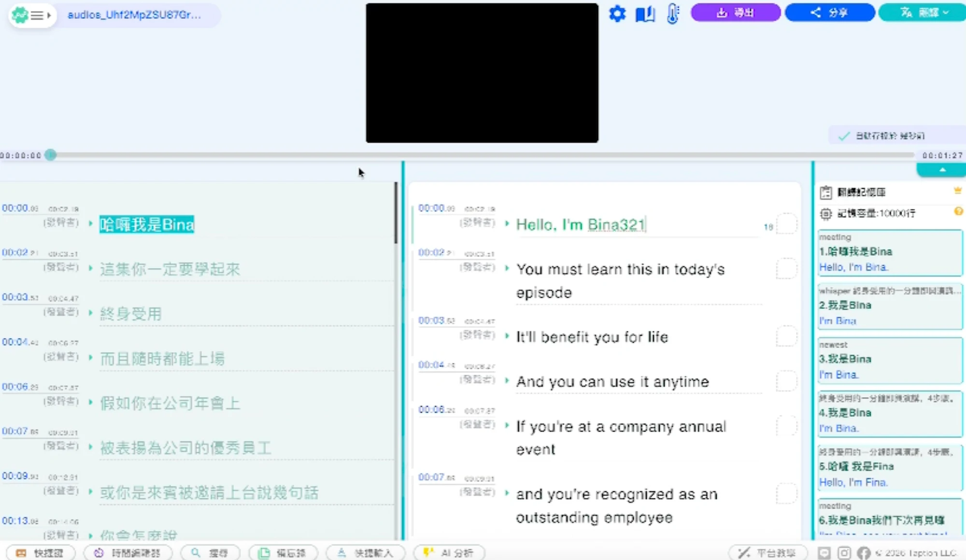
Task: Open the 快捷輸入 quick input tool
Action: click(x=366, y=553)
